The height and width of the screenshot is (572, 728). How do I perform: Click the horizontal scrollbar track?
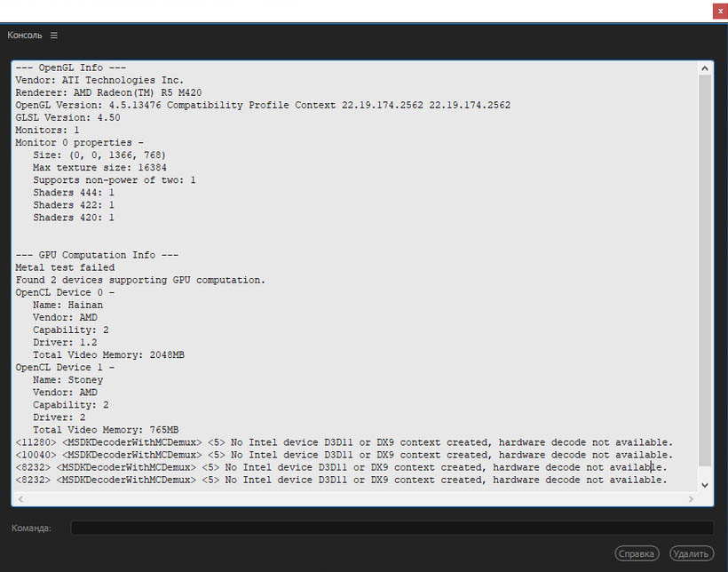[356, 499]
